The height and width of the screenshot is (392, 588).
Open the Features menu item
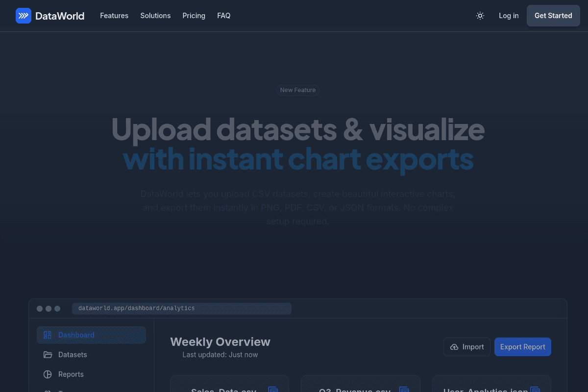pyautogui.click(x=114, y=16)
